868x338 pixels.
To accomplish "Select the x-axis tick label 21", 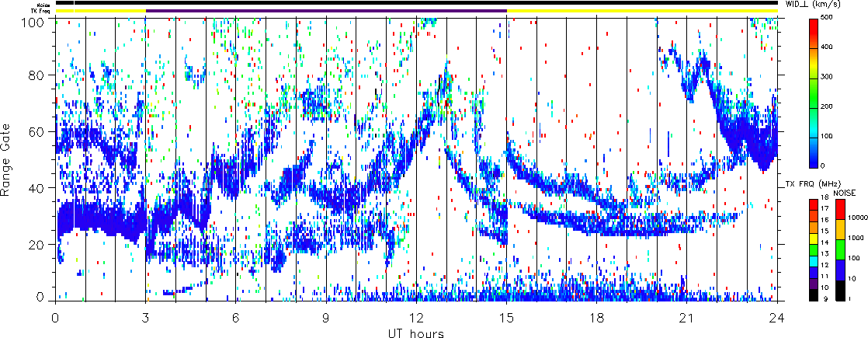I will 687,318.
